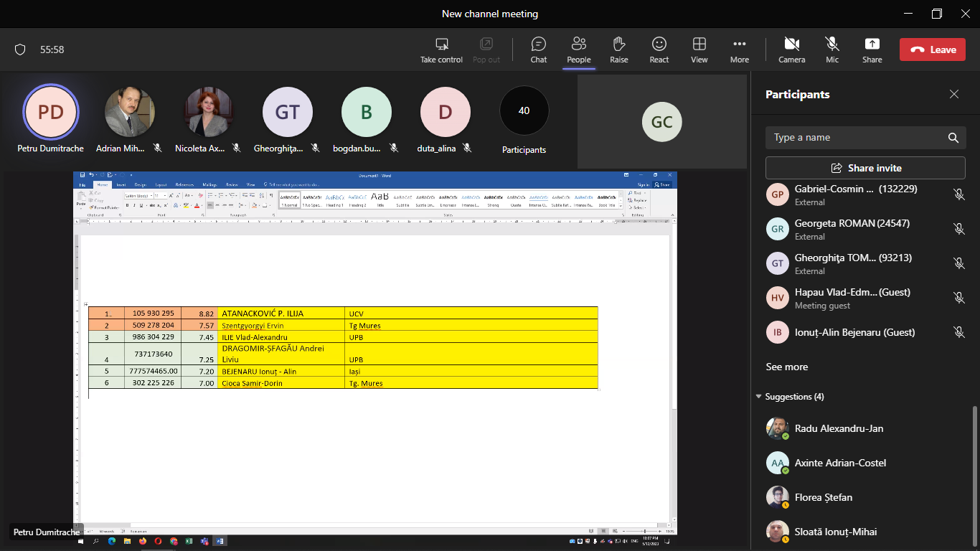
Task: Click the 40 Participants overflow avatar
Action: click(524, 111)
